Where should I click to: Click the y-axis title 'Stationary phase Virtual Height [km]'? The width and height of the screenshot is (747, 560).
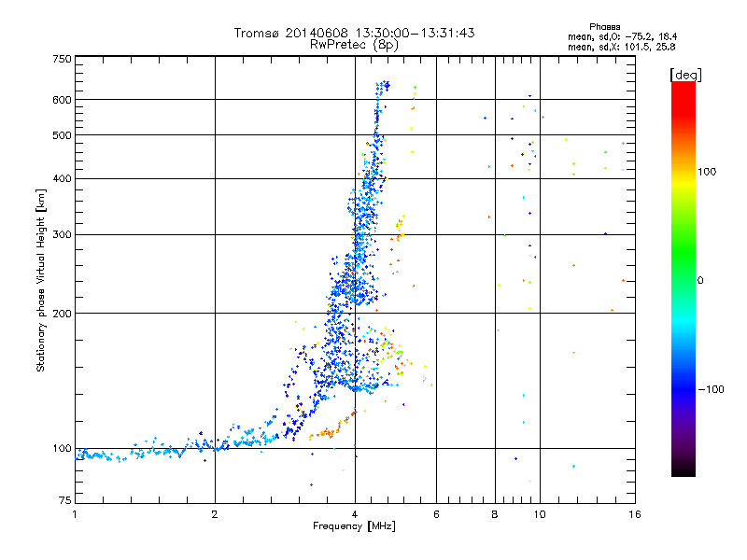[x=40, y=280]
